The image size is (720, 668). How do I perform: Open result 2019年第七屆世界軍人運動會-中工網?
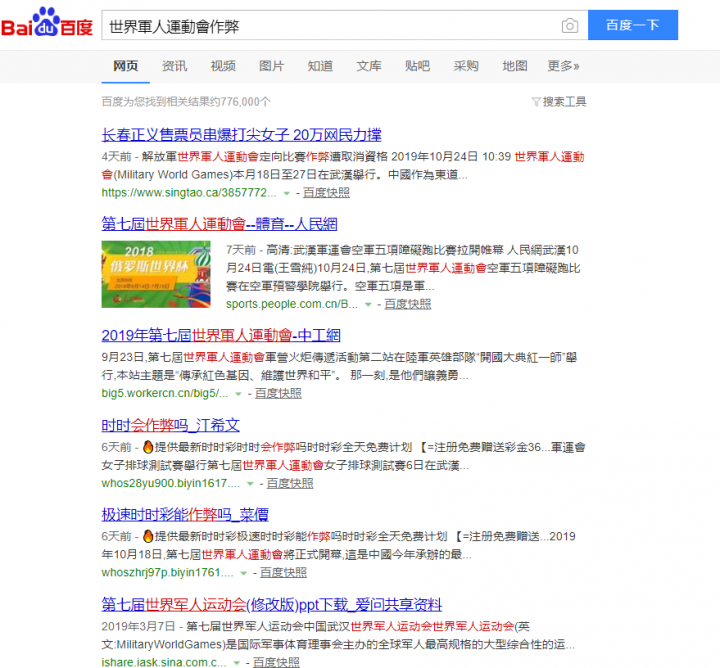(221, 335)
